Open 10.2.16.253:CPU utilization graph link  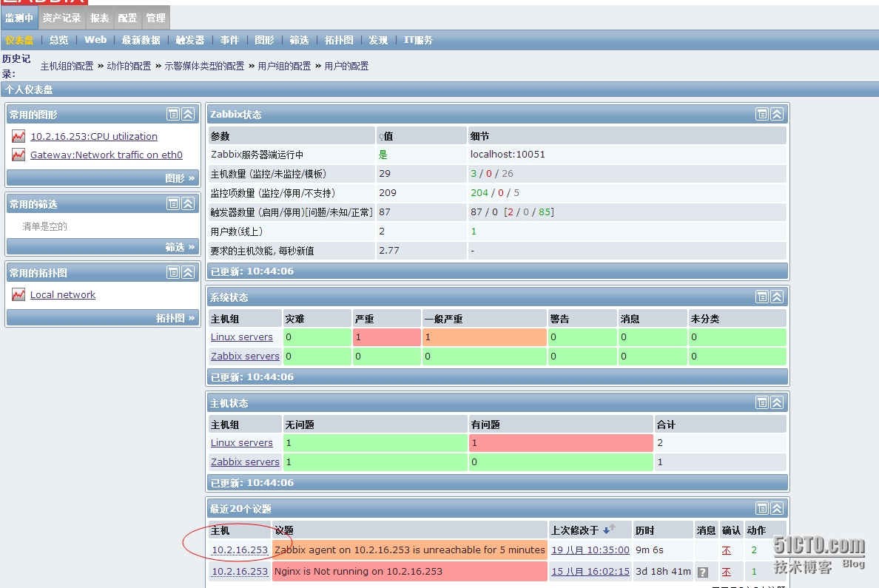(94, 136)
